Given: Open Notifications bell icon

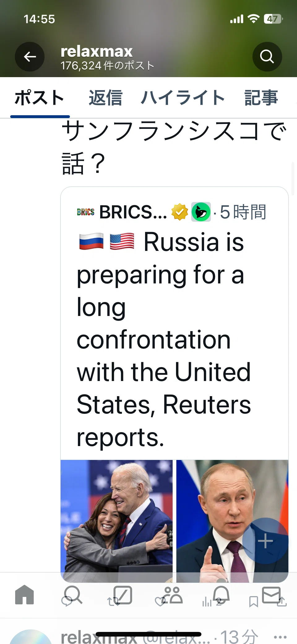Looking at the screenshot, I should pos(221,595).
